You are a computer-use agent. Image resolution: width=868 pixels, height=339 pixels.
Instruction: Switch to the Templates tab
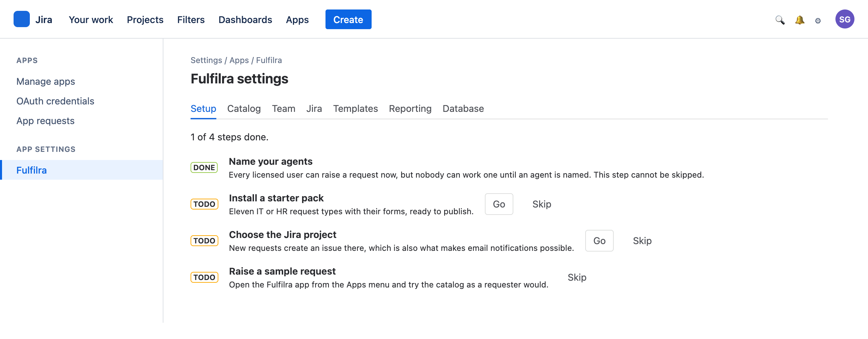(355, 109)
